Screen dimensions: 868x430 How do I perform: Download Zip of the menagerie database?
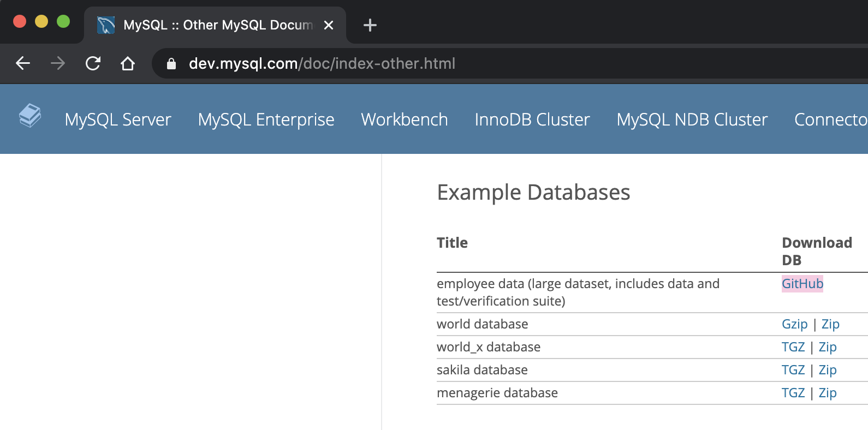(828, 393)
